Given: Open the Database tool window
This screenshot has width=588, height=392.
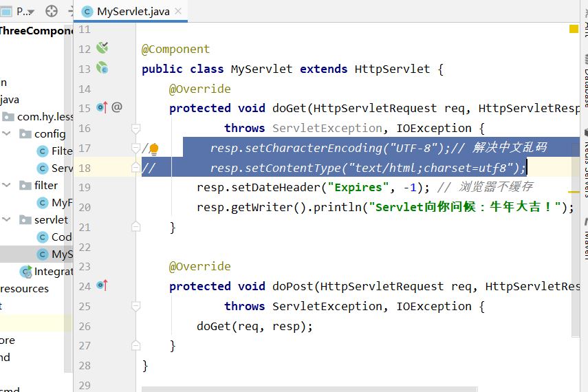Looking at the screenshot, I should [585, 81].
